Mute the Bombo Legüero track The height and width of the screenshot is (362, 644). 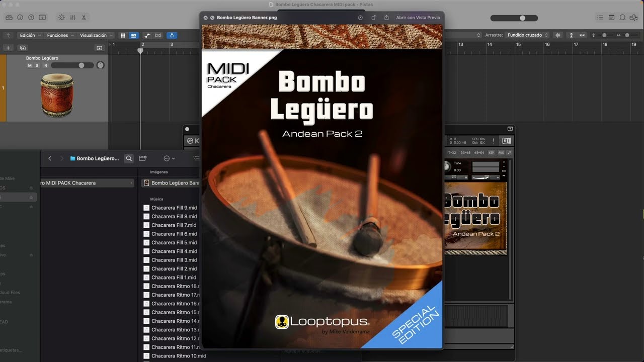pyautogui.click(x=30, y=65)
